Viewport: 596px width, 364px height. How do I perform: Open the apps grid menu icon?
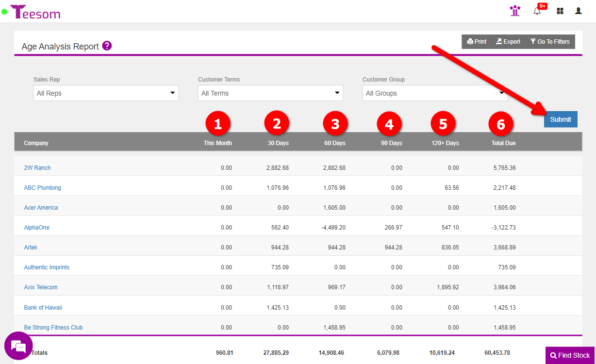tap(560, 11)
